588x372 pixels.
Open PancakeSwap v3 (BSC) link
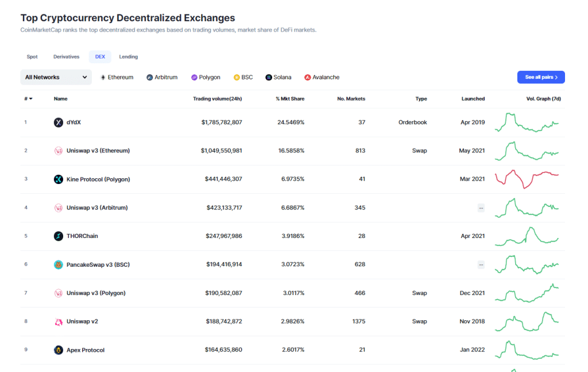click(98, 264)
